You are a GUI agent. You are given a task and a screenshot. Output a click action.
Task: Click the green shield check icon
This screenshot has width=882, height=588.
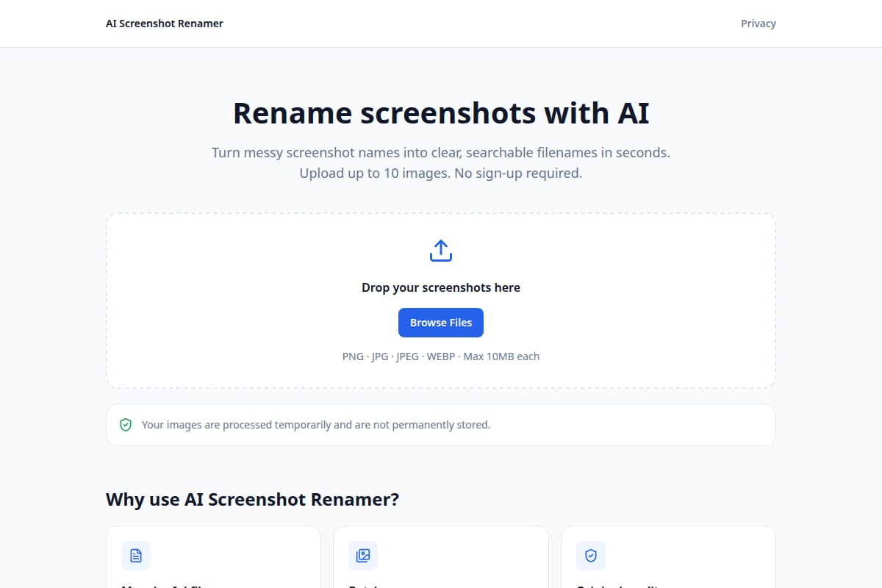[x=126, y=425]
